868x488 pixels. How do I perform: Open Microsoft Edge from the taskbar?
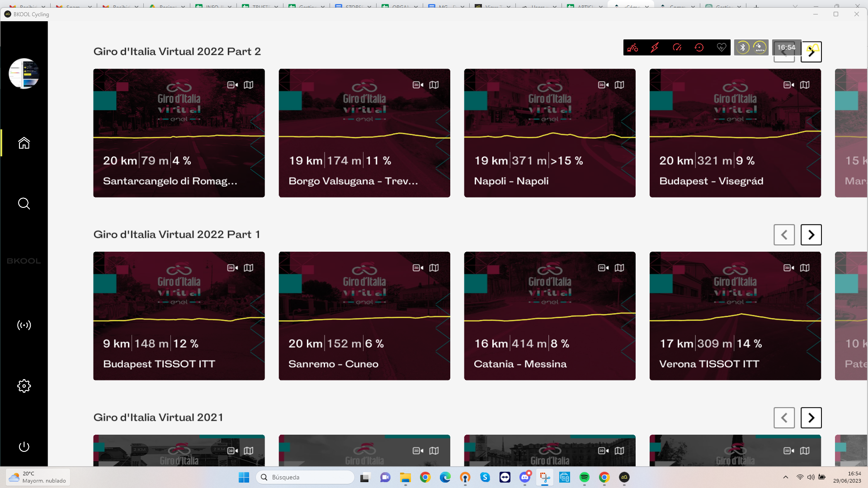coord(445,477)
